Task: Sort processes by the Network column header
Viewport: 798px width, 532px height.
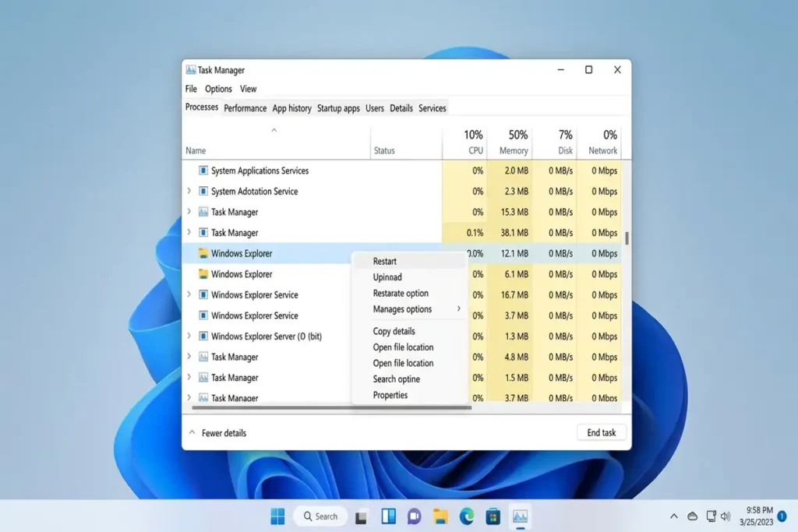Action: point(599,142)
